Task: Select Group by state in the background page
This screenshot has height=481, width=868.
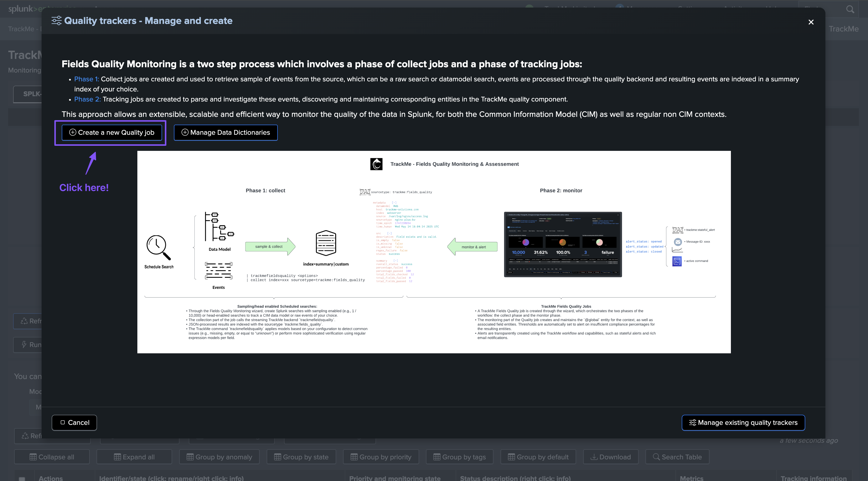Action: point(301,457)
